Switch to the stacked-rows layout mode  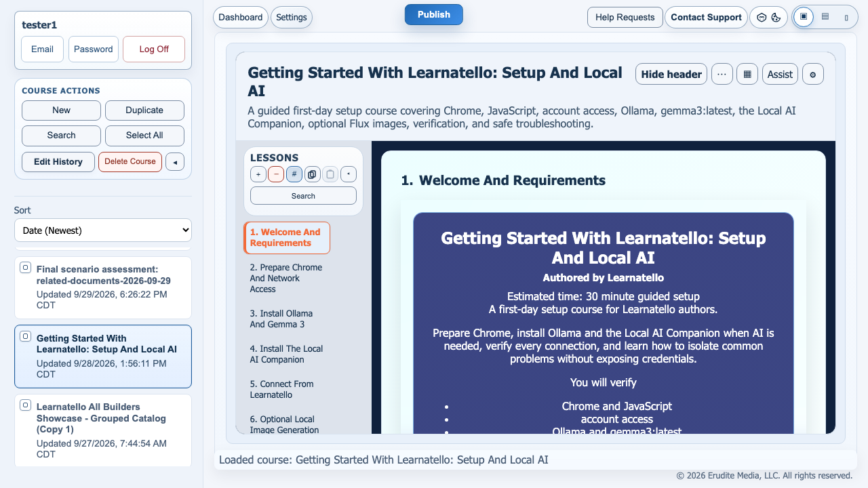[x=825, y=17]
